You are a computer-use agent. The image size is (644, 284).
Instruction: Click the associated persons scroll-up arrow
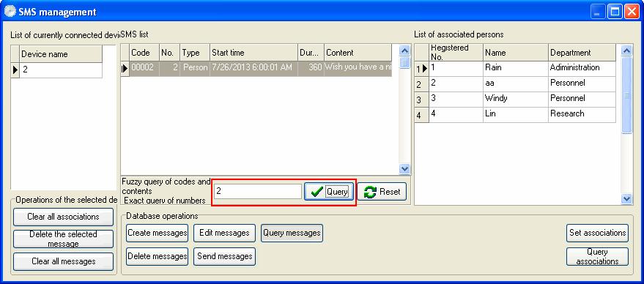pyautogui.click(x=626, y=51)
